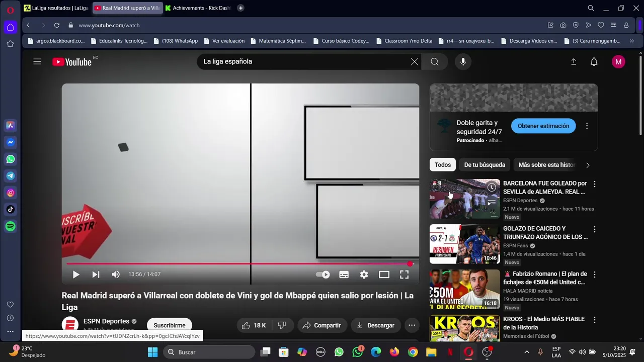This screenshot has height=362, width=644.
Task: Skip to the next video
Action: (x=96, y=275)
